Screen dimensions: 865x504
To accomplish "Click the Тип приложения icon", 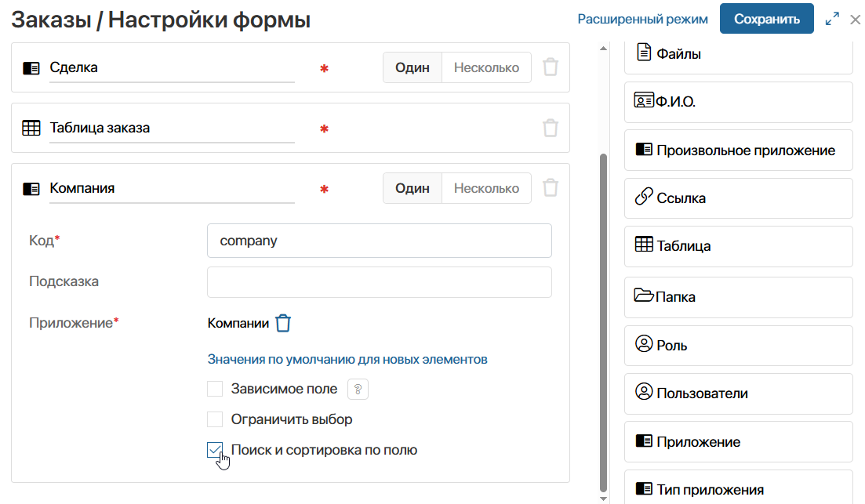I will coord(644,488).
